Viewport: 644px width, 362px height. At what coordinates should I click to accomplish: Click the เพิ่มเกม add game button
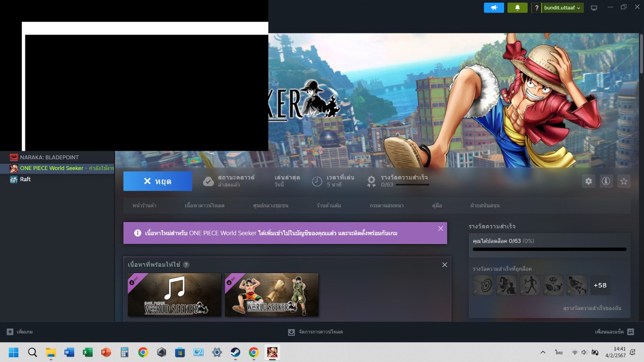tap(20, 332)
